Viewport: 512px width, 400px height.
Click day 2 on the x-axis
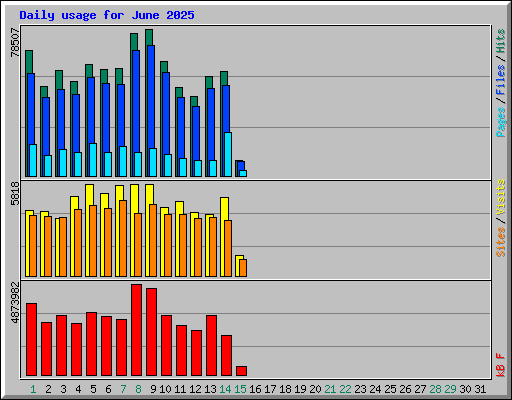(48, 389)
